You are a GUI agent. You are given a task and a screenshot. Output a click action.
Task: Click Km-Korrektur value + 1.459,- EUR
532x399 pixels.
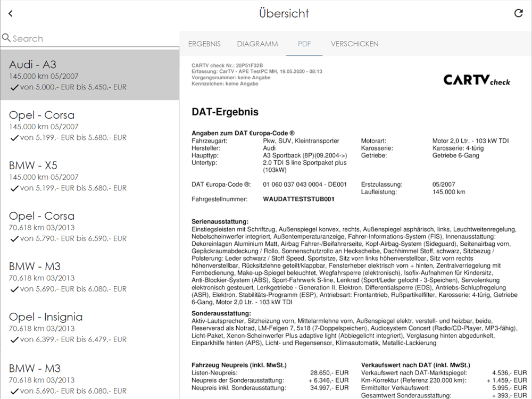pyautogui.click(x=507, y=380)
